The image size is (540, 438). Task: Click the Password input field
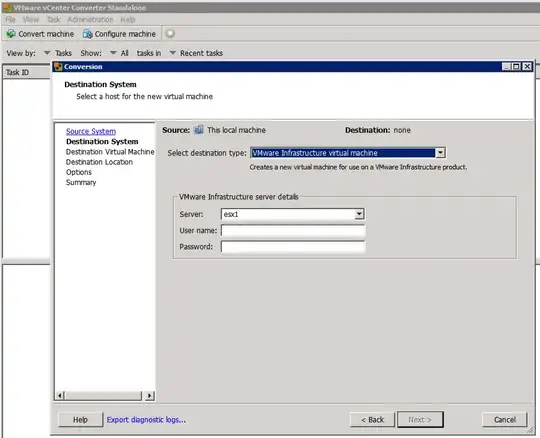pyautogui.click(x=293, y=247)
